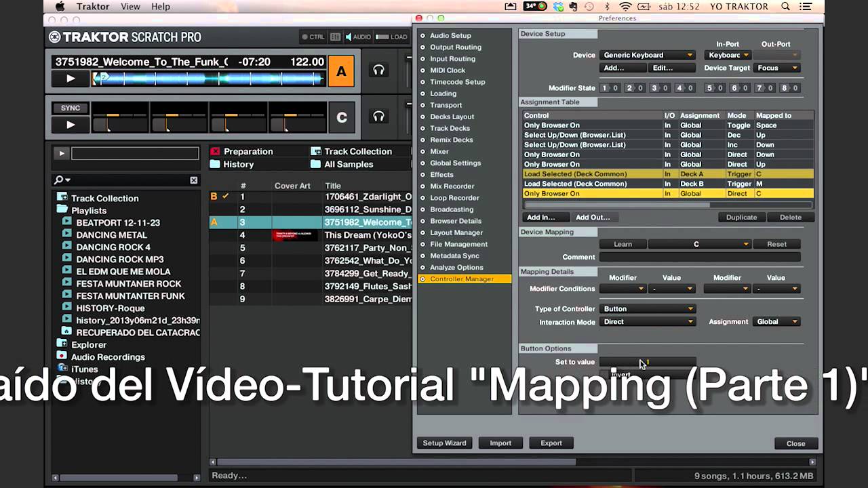This screenshot has height=488, width=868.
Task: Click the Export button
Action: (551, 443)
